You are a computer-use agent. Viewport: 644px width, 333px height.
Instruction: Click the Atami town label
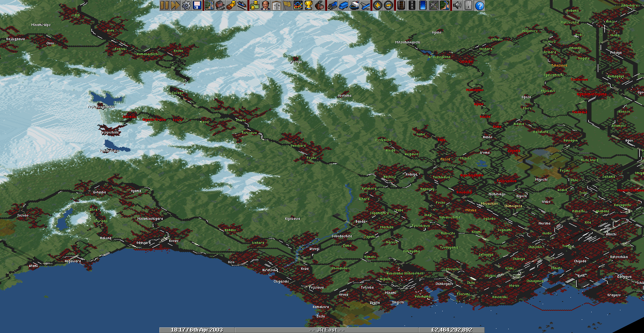[x=33, y=266]
